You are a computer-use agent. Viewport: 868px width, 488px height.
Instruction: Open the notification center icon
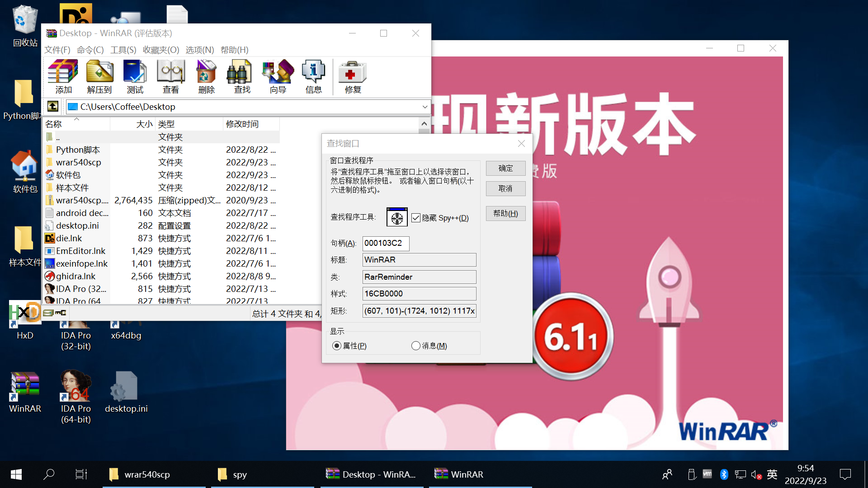pyautogui.click(x=845, y=474)
